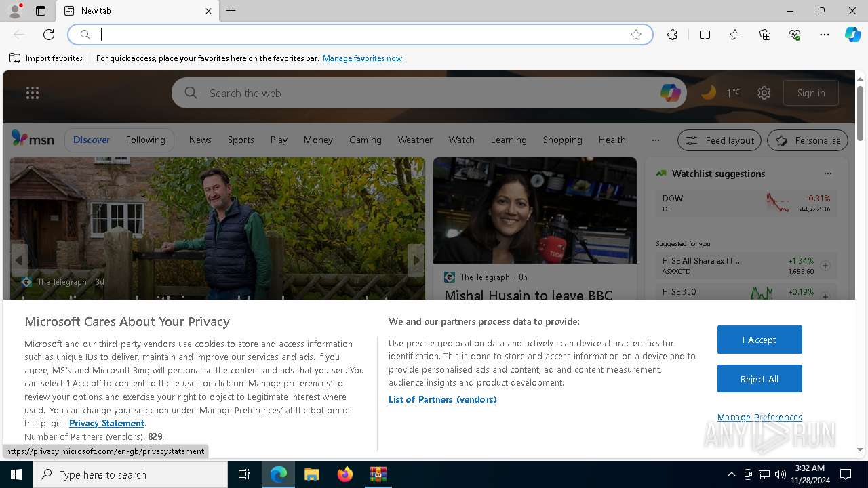The height and width of the screenshot is (488, 868).
Task: Open the Sports menu item
Action: pyautogui.click(x=241, y=140)
